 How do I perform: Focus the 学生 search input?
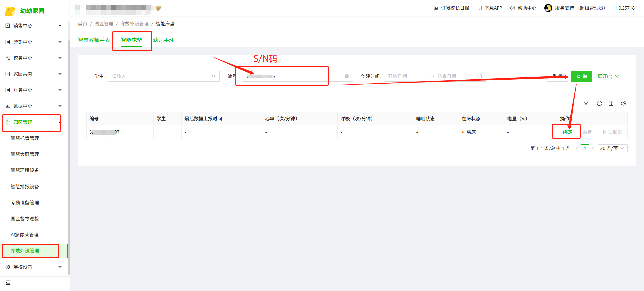point(161,76)
